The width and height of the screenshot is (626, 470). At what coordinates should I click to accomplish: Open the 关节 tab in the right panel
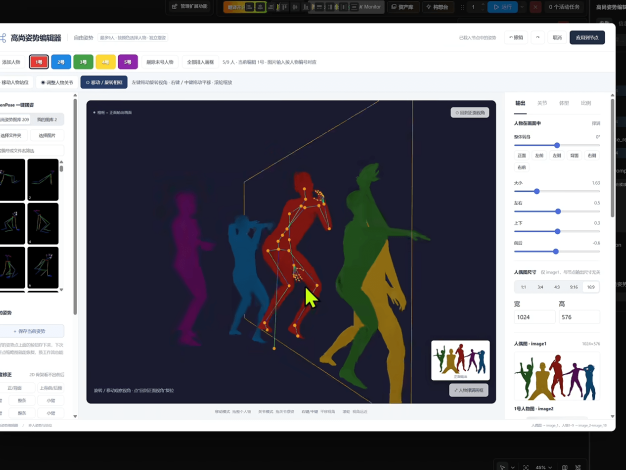point(542,103)
